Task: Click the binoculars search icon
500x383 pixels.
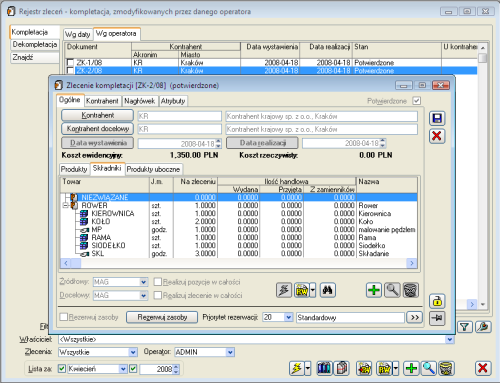Action: [327, 290]
